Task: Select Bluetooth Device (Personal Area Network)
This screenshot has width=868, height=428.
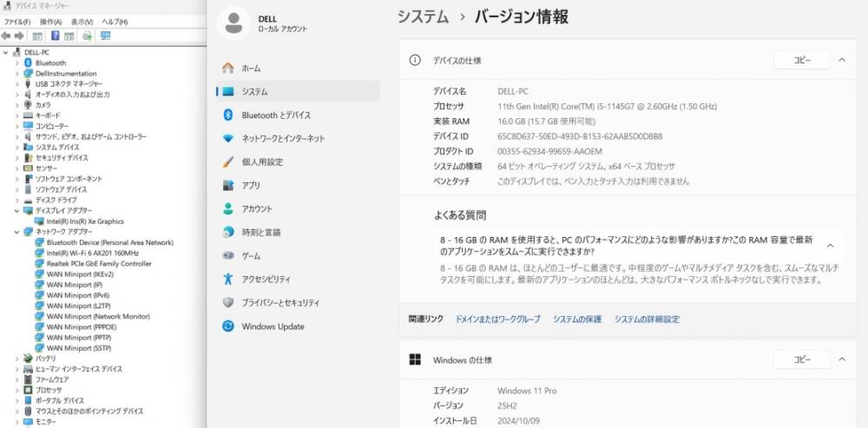Action: tap(109, 242)
